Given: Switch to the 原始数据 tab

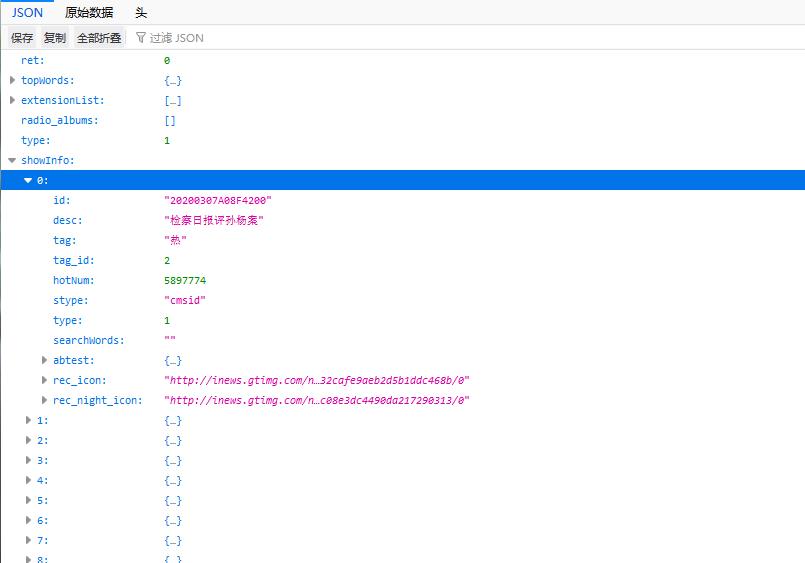Looking at the screenshot, I should click(89, 13).
